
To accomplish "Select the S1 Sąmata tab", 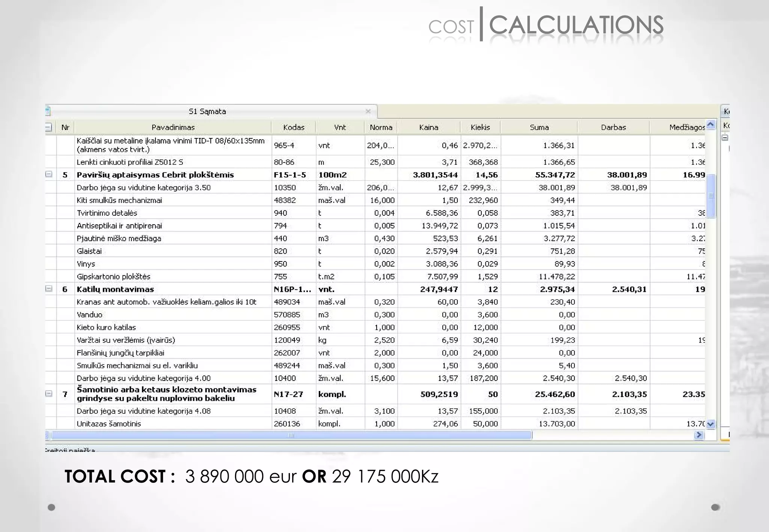I will [211, 111].
